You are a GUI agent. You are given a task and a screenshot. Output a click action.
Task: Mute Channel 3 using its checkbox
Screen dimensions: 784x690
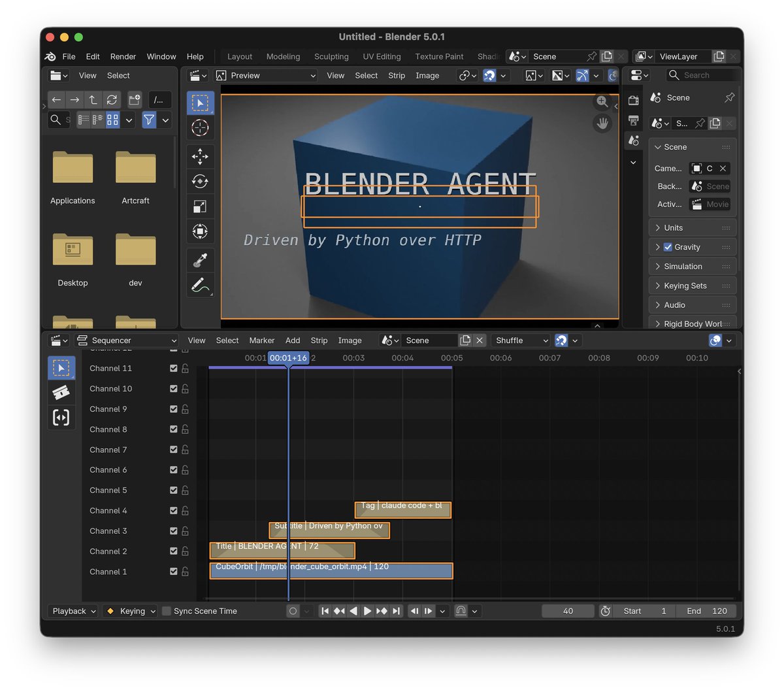[173, 531]
